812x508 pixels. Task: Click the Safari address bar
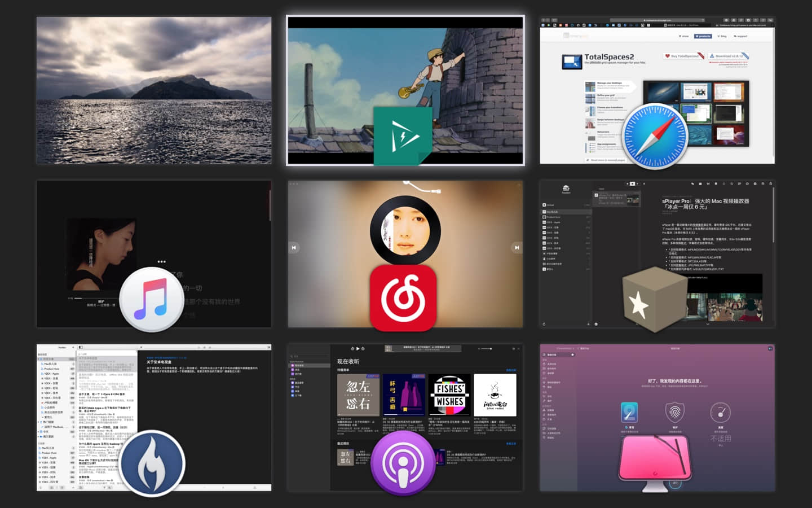(657, 20)
